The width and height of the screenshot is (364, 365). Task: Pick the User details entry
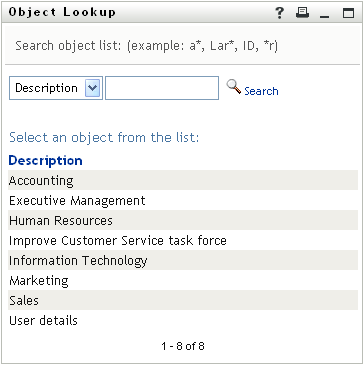(x=183, y=320)
